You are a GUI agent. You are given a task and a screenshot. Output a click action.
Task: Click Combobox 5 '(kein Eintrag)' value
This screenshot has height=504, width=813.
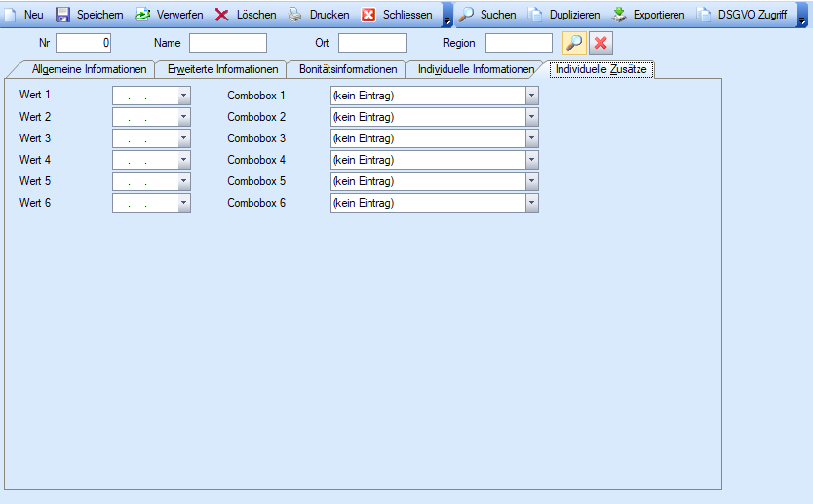click(x=364, y=181)
